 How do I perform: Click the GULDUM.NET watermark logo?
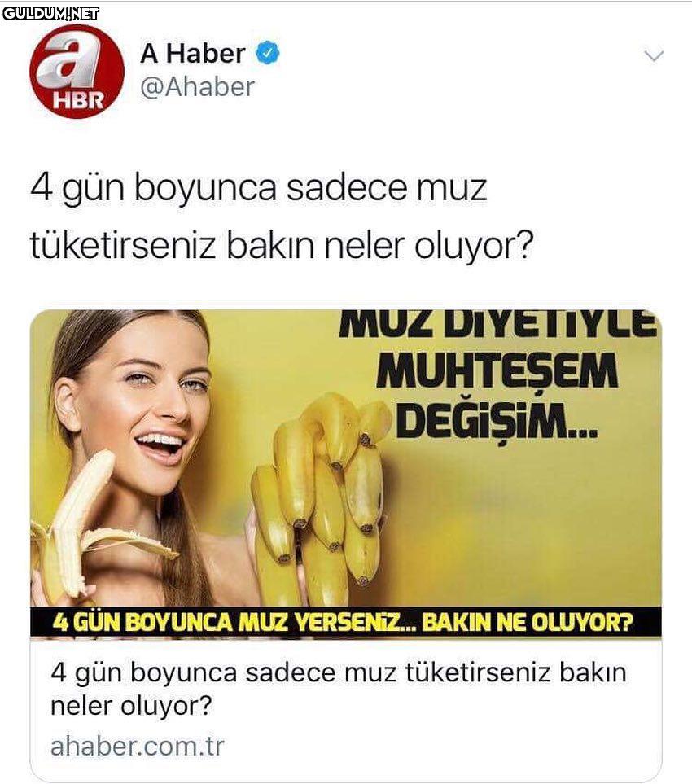click(50, 14)
